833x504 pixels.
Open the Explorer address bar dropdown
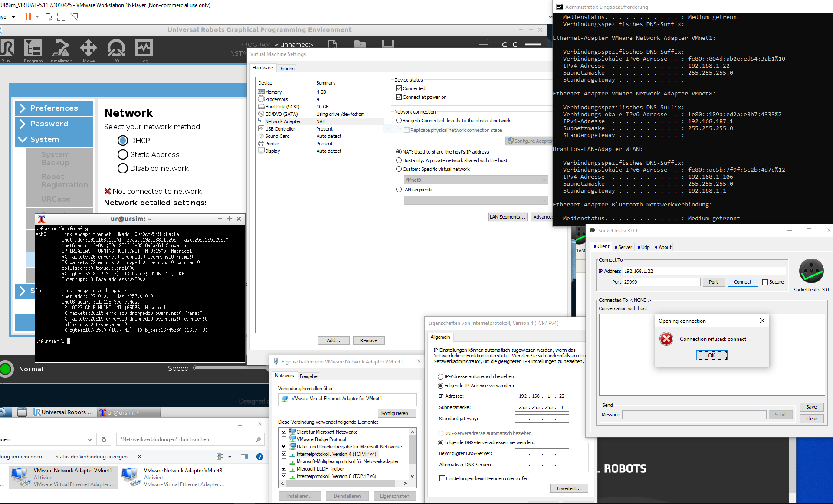tap(89, 439)
